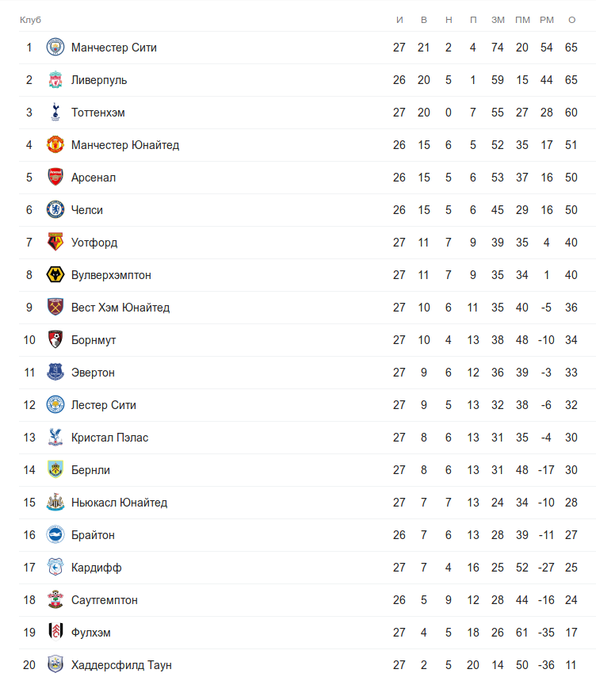Click the Борнмут team name
This screenshot has height=700, width=596.
click(x=94, y=340)
